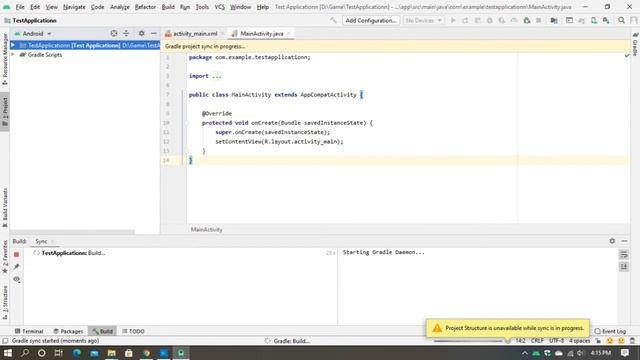
Task: Open Build panel gear settings
Action: 612,241
